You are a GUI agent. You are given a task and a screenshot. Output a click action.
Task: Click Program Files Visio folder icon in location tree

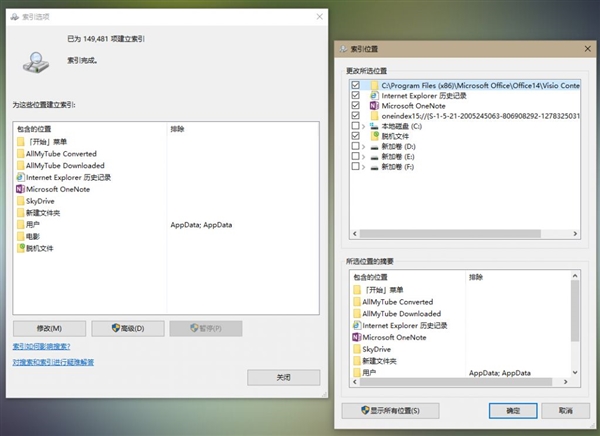[x=374, y=85]
